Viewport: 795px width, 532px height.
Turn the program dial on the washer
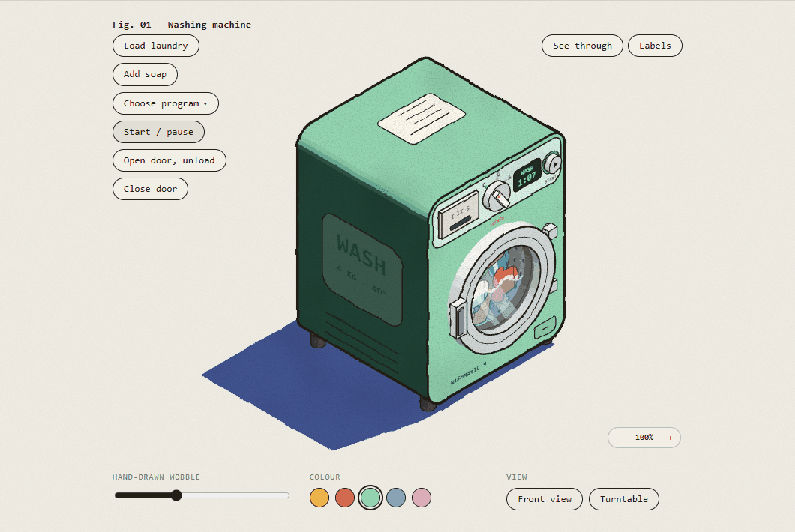[x=496, y=196]
